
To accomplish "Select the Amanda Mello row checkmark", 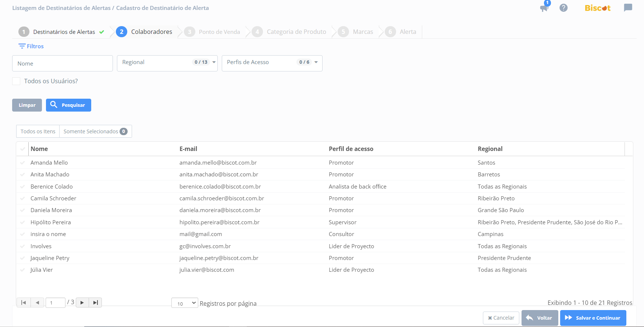I will 22,162.
